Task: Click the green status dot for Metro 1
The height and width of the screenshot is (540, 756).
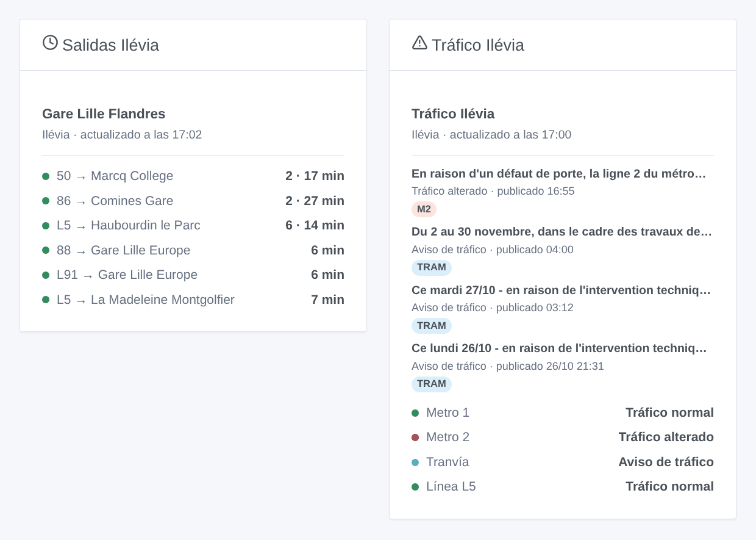Action: coord(415,413)
